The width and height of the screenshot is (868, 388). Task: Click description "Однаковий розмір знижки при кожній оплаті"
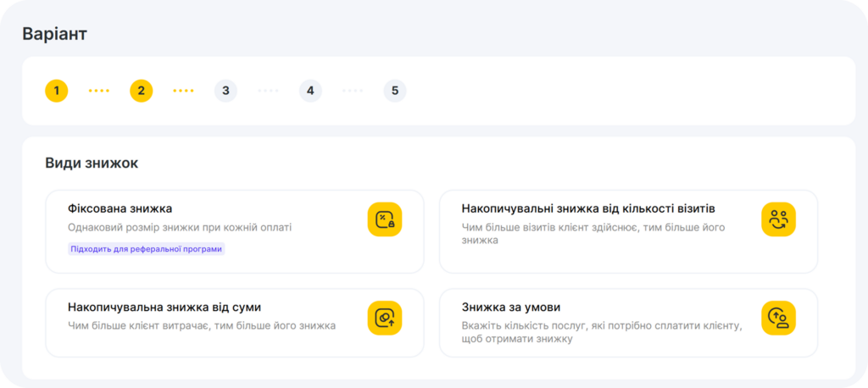[x=180, y=227]
